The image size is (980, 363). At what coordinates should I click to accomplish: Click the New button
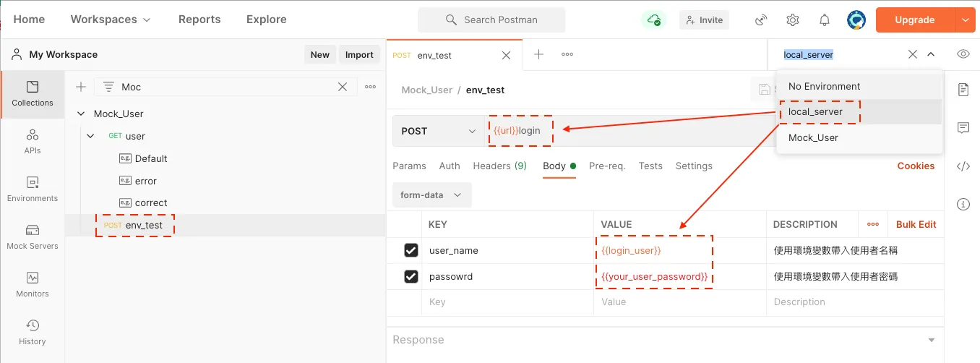(319, 54)
